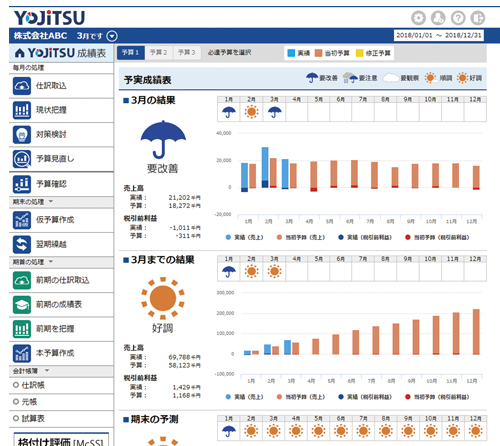The width and height of the screenshot is (500, 446).
Task: Select the 対策検討 lightbulb icon
Action: tap(22, 134)
